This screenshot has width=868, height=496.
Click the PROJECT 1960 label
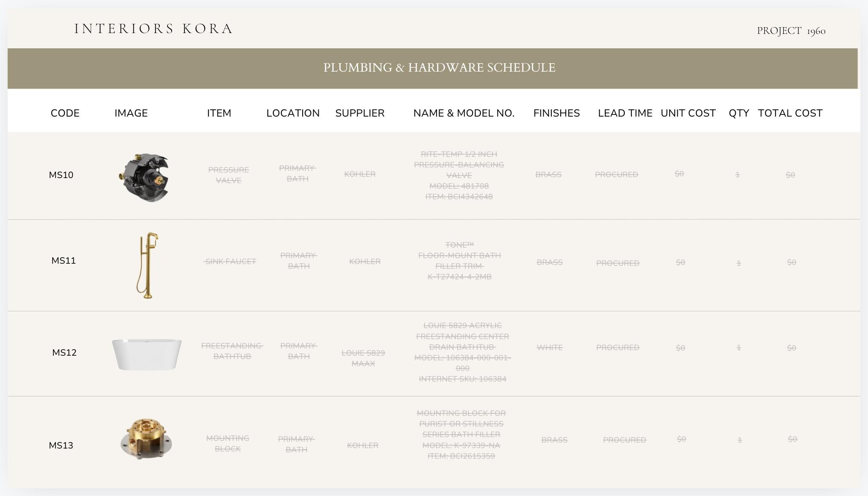791,31
